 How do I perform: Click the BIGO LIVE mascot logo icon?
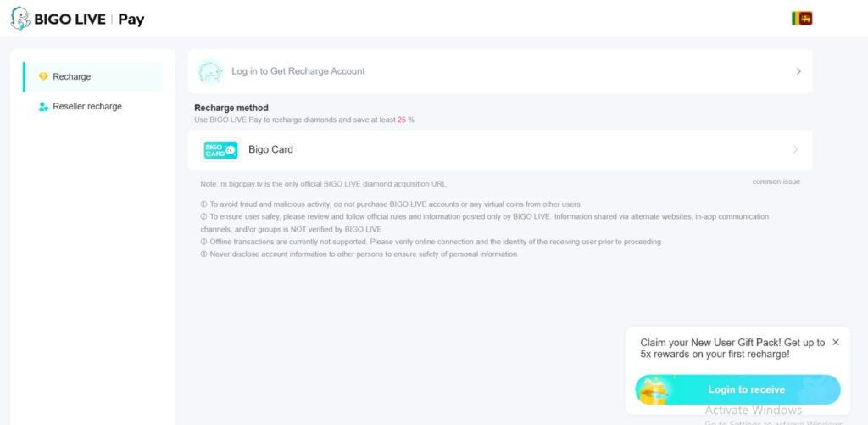(20, 18)
